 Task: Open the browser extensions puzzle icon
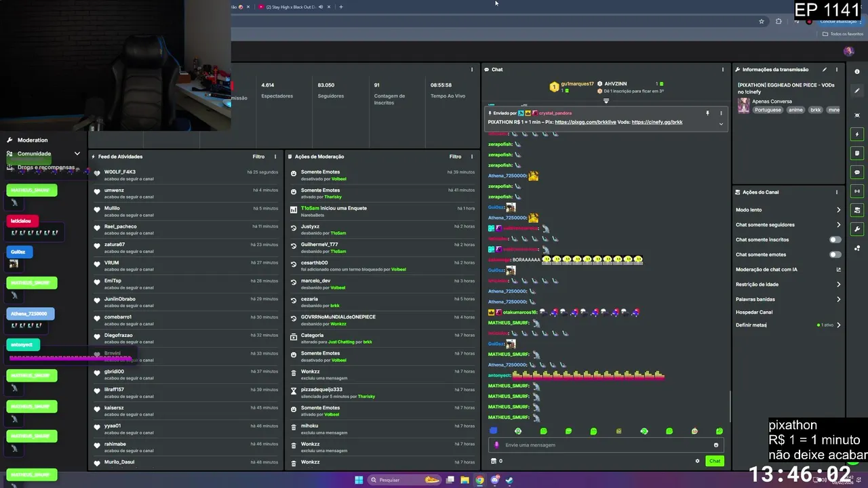coord(778,21)
